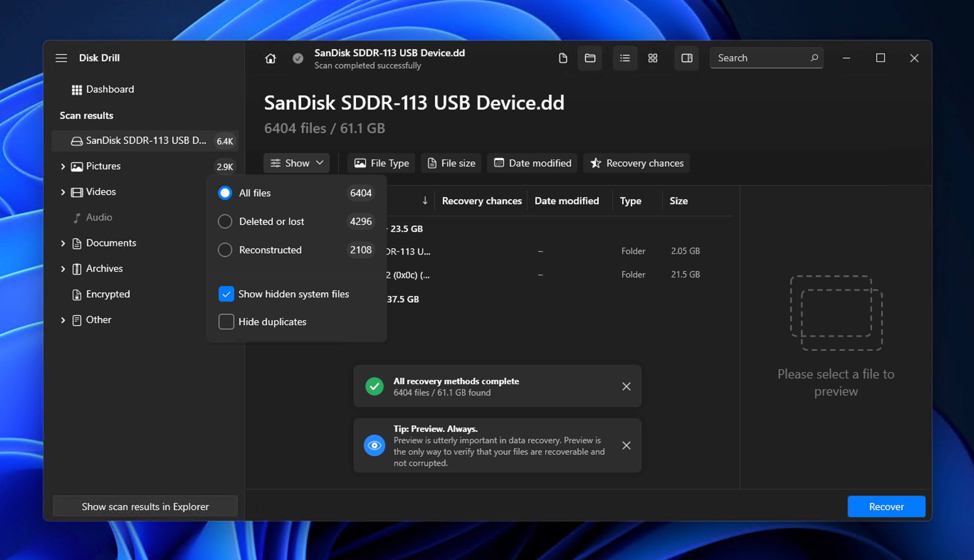Open the Date modified filter
This screenshot has height=560, width=974.
[532, 163]
